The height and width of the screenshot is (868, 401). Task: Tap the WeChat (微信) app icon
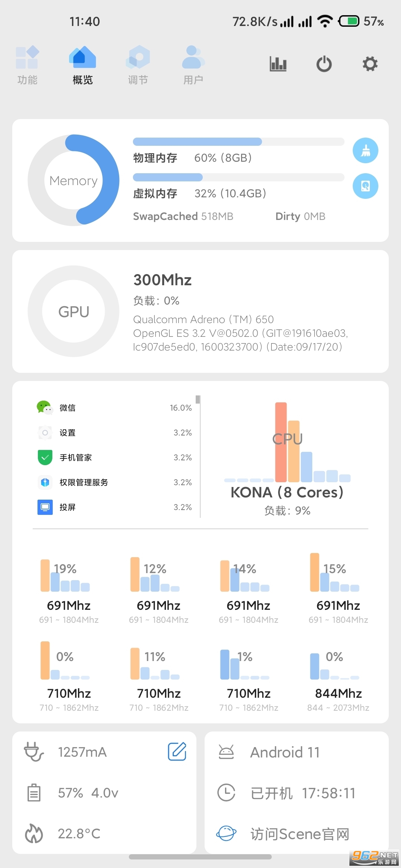point(45,408)
